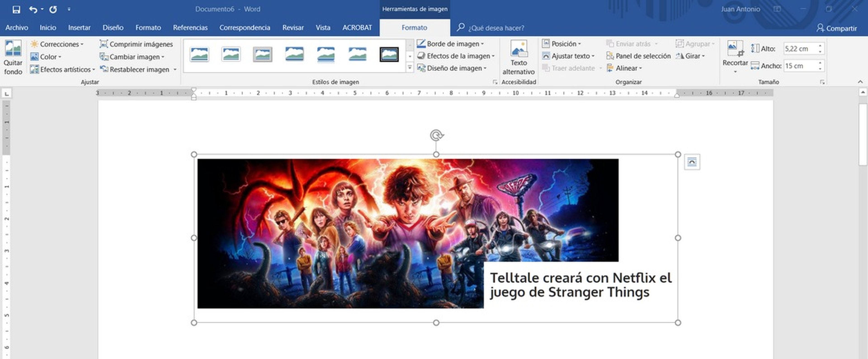The image size is (868, 359).
Task: Apply the first picture style thumbnail
Action: point(199,54)
